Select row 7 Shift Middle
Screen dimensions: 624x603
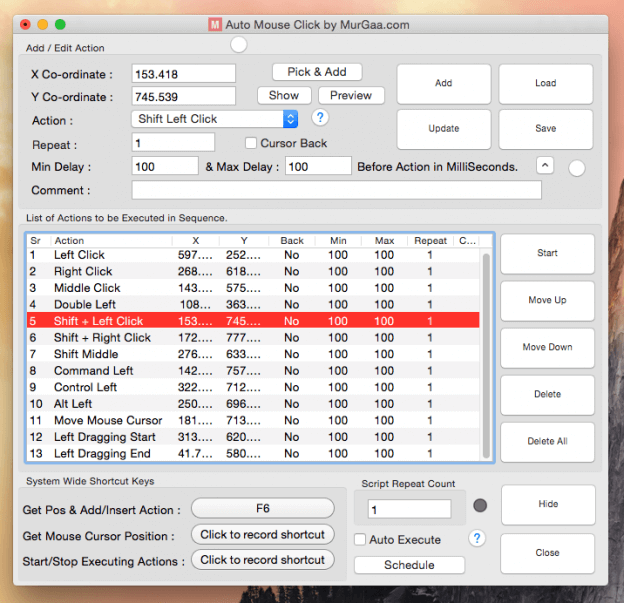tap(253, 354)
